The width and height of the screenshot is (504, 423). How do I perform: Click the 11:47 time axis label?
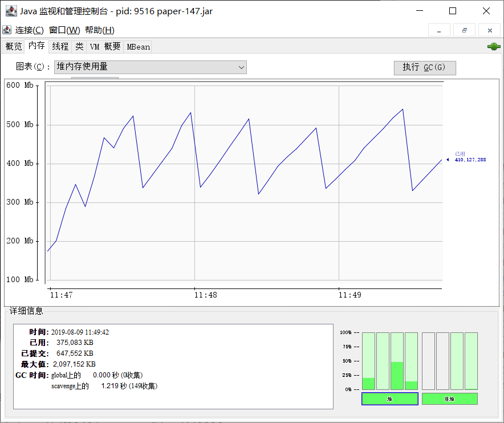tap(62, 295)
